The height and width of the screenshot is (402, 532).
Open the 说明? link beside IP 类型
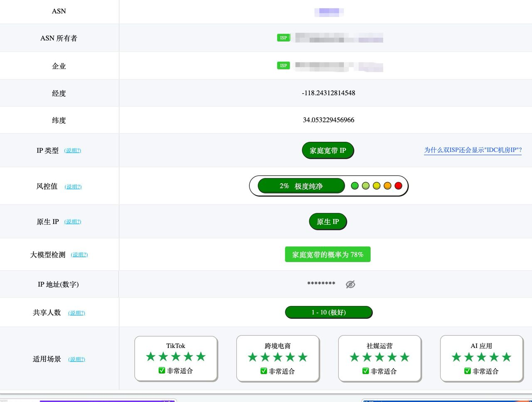pyautogui.click(x=73, y=150)
